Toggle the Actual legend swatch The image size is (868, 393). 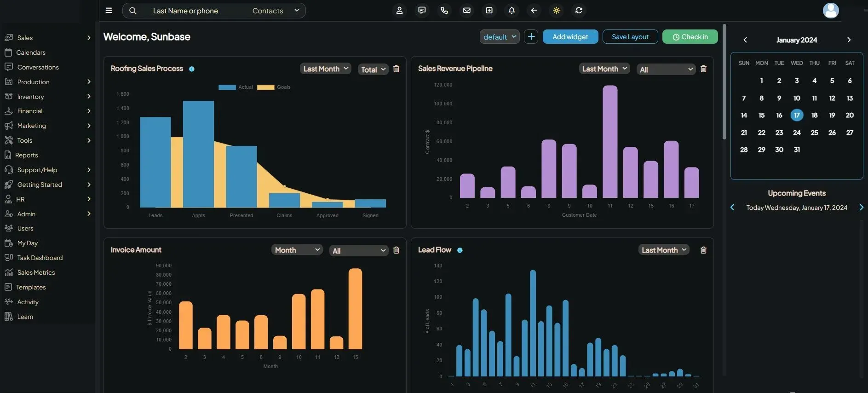(227, 87)
